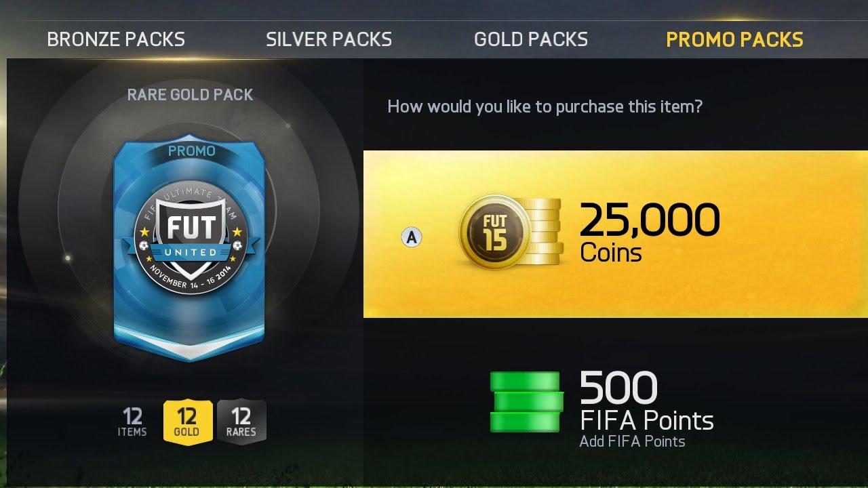Click the green FIFA Points stack icon
The width and height of the screenshot is (868, 488).
[526, 402]
